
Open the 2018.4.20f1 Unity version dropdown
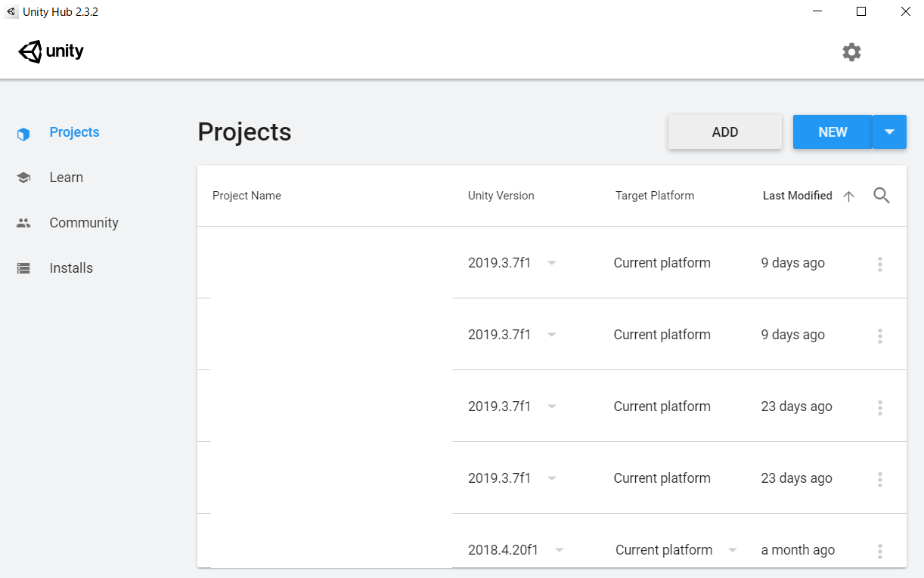point(559,550)
